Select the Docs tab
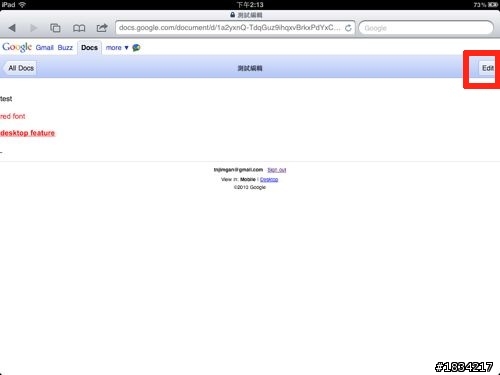 [89, 48]
